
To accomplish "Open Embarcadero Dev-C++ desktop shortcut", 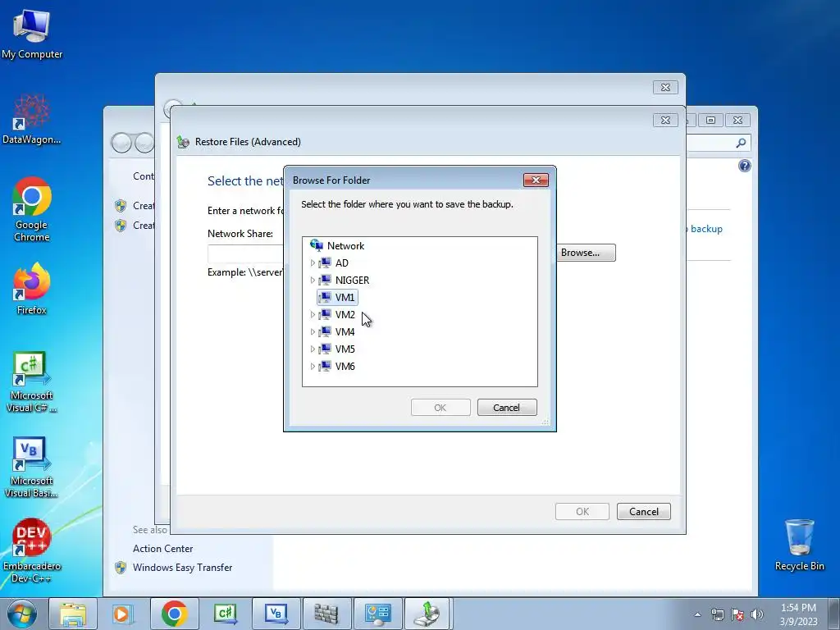I will point(32,550).
